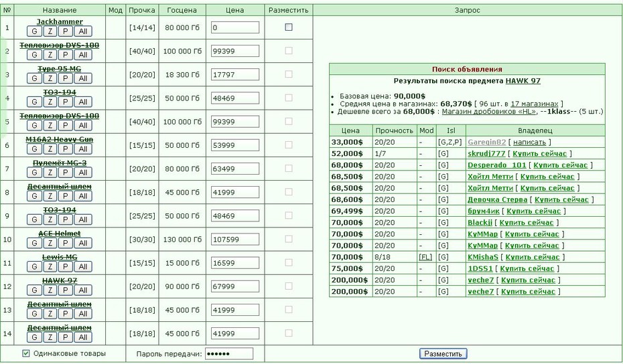Image resolution: width=623 pixels, height=364 pixels.
Task: Click the Разместить submit button
Action: tap(443, 354)
